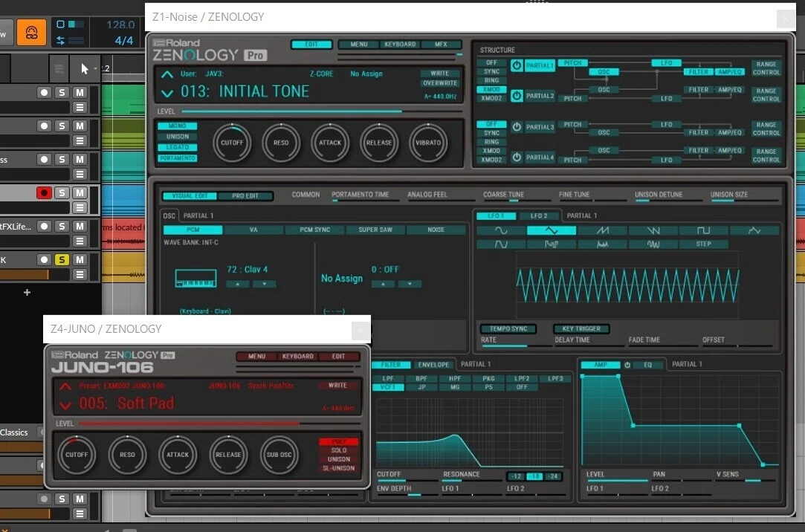This screenshot has width=805, height=532.
Task: Select random LFO waveform icon in top row
Action: (x=754, y=231)
